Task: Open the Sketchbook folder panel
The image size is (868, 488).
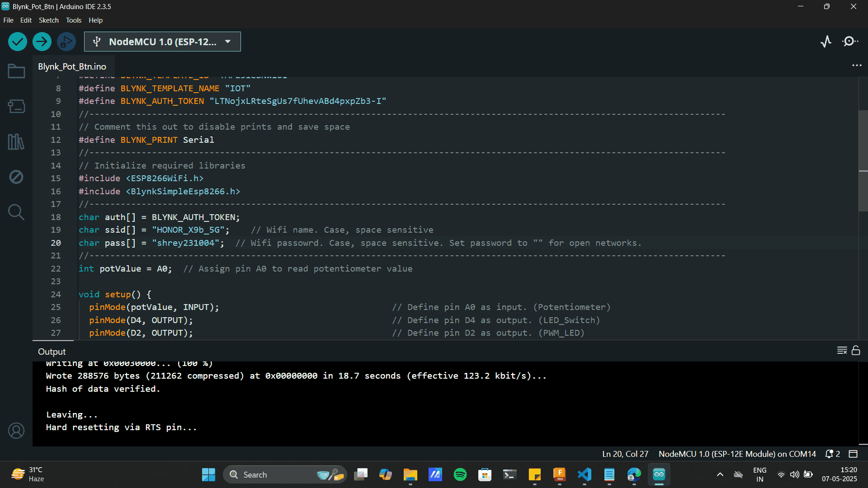Action: tap(16, 71)
